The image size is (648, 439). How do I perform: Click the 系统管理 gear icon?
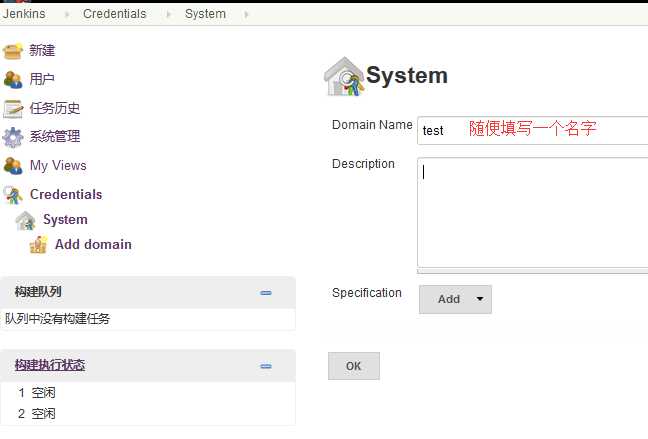(13, 137)
